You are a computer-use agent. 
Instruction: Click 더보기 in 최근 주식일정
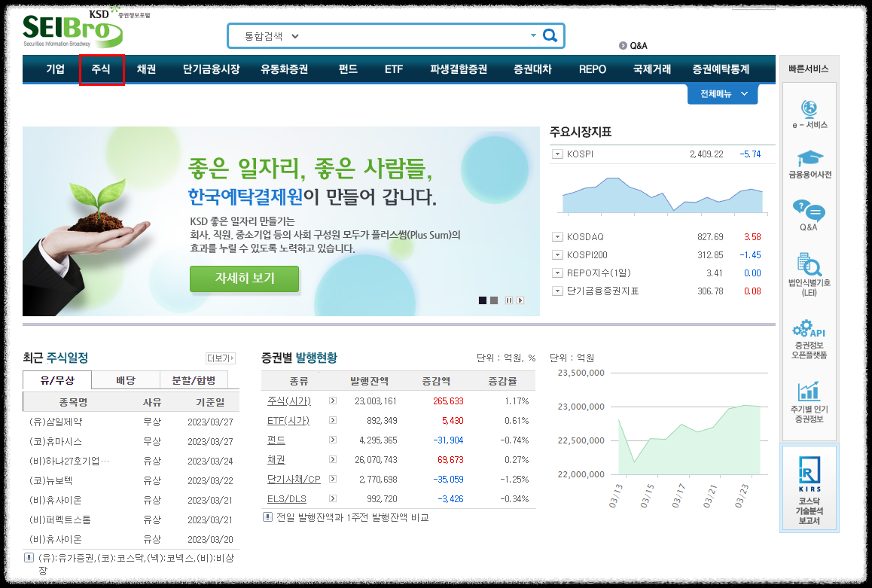click(x=220, y=358)
